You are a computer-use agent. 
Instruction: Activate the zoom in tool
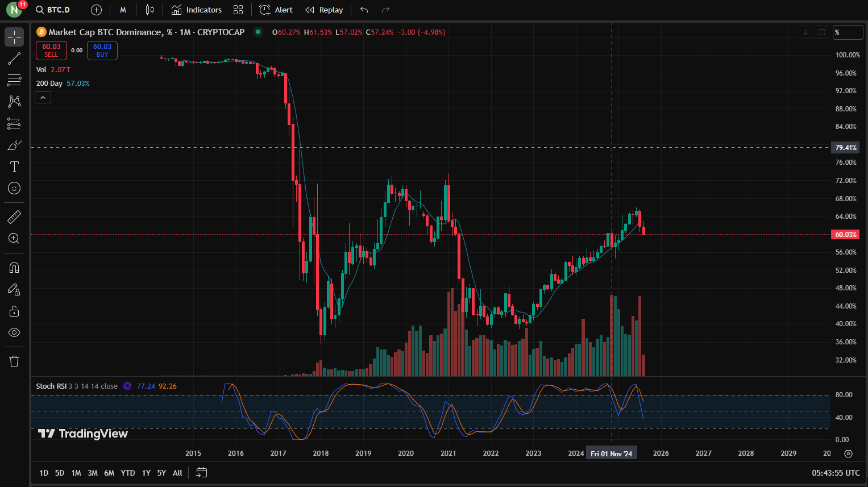click(x=14, y=238)
